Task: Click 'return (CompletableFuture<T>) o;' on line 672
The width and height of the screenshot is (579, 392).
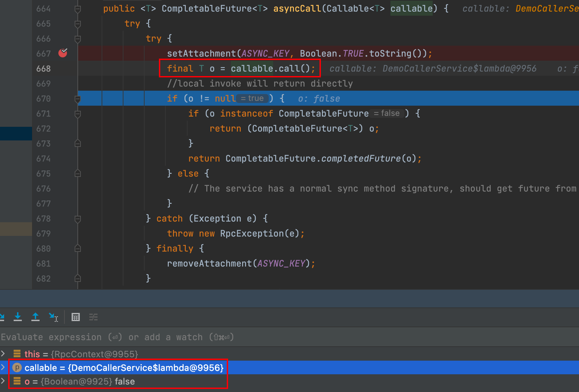Action: [294, 129]
